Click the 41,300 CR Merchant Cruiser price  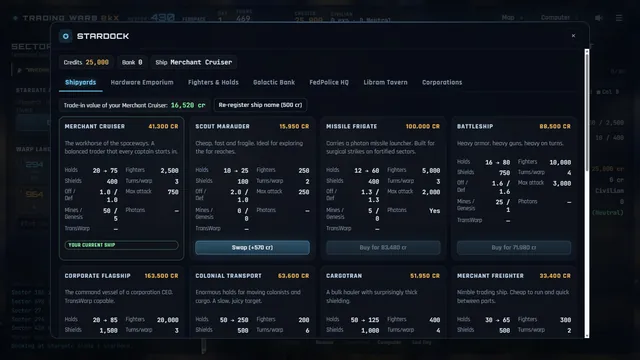point(163,127)
